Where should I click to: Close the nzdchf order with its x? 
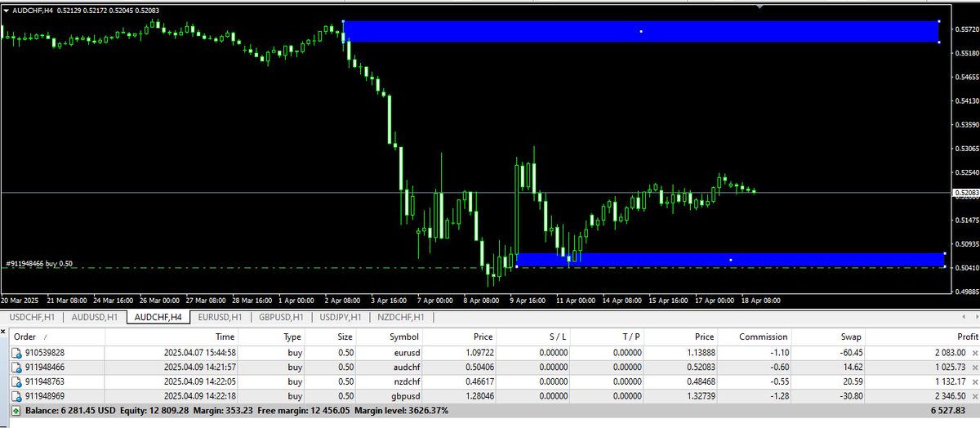[x=974, y=381]
